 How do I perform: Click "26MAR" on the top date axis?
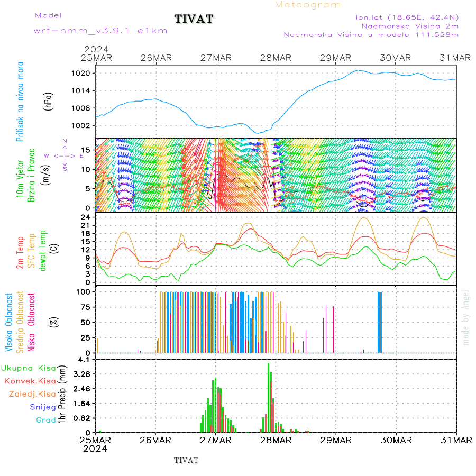point(156,58)
